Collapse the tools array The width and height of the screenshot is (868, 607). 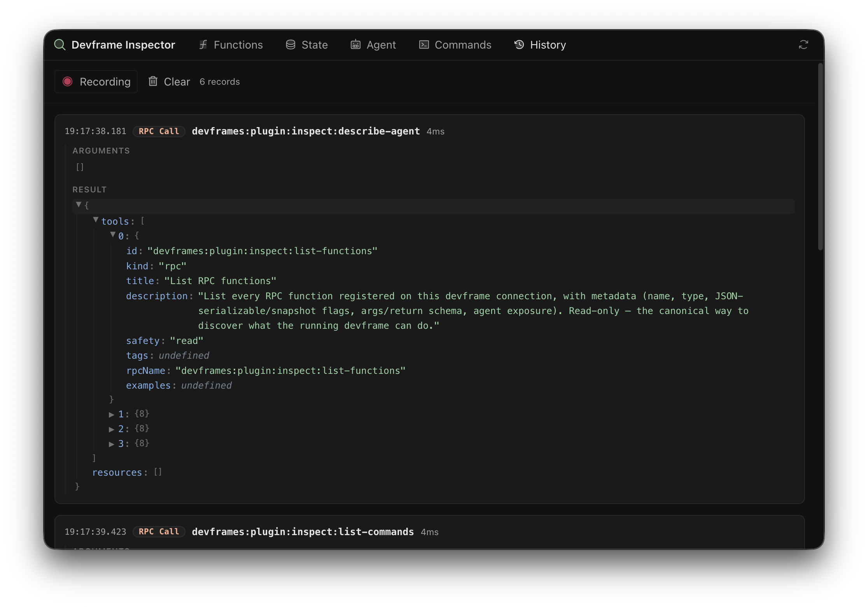coord(96,220)
